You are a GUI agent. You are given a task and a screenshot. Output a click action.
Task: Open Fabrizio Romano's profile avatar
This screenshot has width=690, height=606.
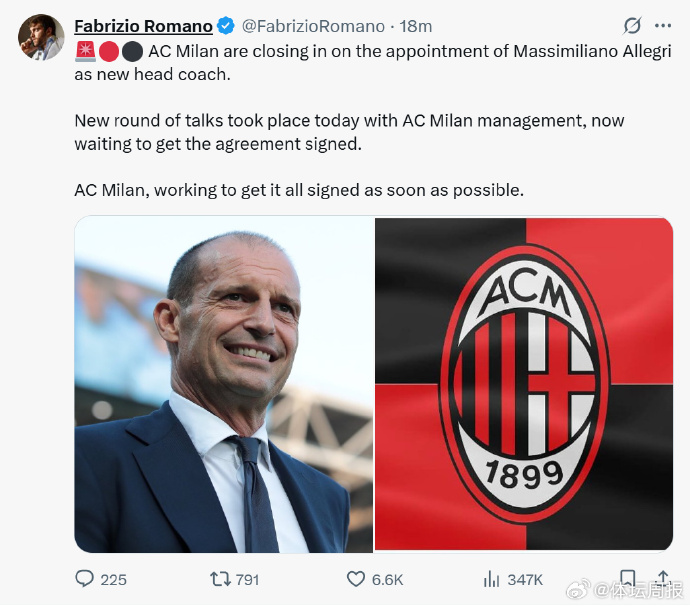click(x=41, y=37)
